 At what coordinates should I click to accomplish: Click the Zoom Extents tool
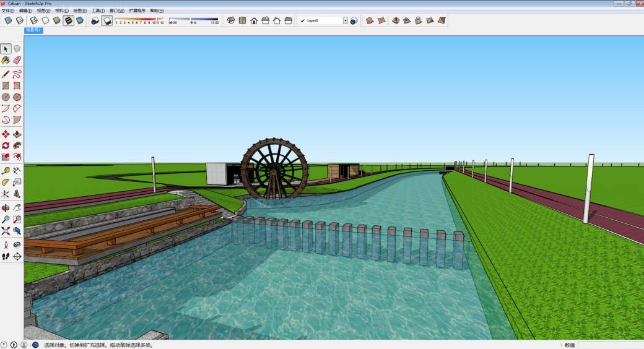[6, 231]
